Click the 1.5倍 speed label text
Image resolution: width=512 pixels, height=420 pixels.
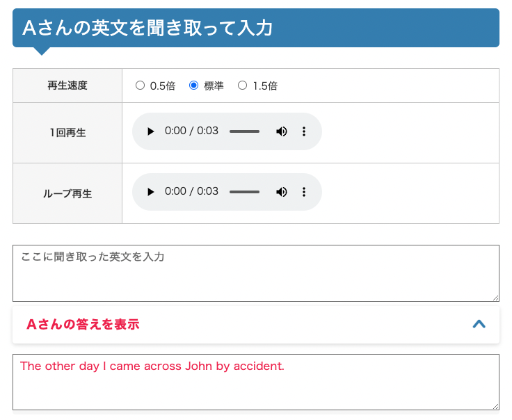[x=265, y=86]
